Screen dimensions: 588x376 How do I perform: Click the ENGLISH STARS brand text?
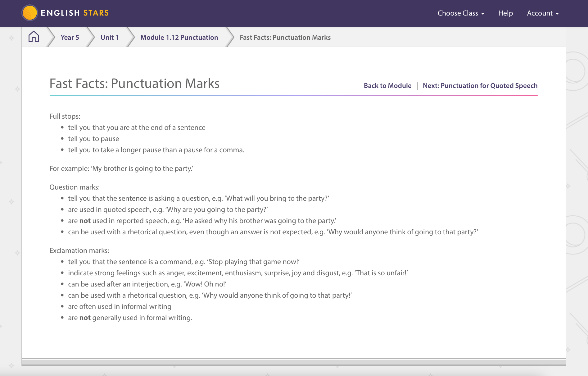pos(75,13)
